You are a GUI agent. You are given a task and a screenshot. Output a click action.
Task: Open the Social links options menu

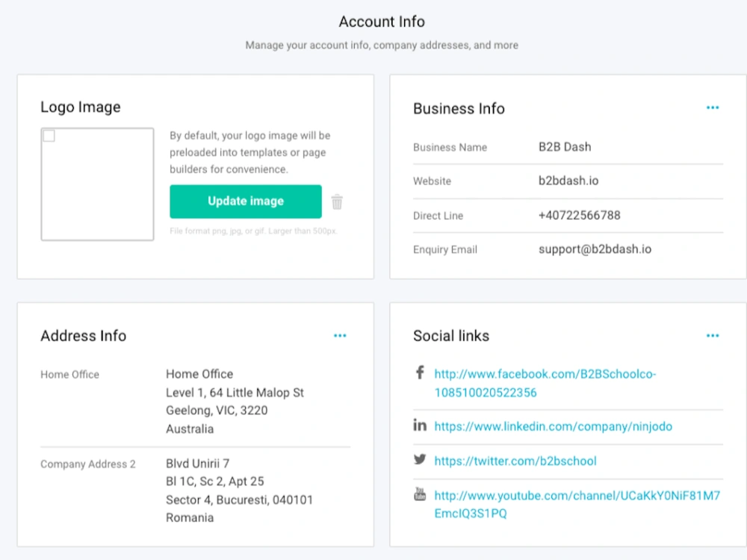(x=712, y=335)
